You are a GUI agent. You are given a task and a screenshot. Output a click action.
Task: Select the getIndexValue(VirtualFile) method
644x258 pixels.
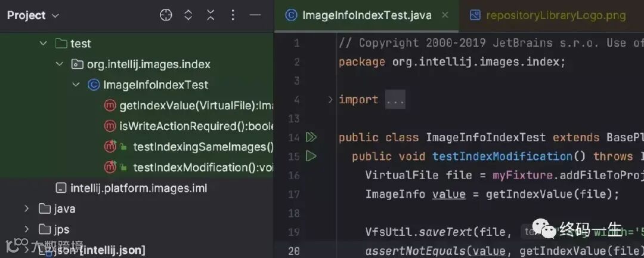pyautogui.click(x=196, y=106)
